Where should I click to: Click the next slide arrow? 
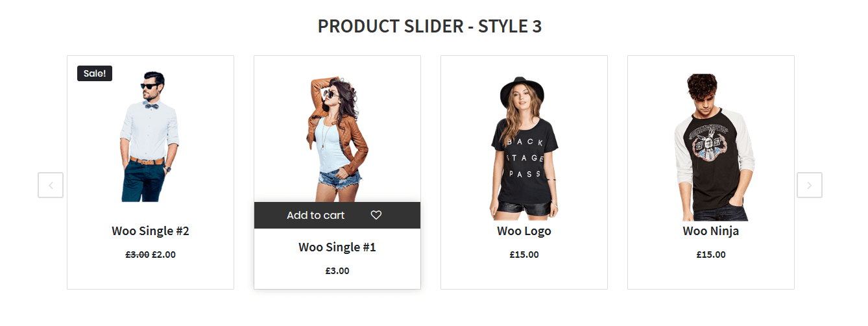point(809,185)
